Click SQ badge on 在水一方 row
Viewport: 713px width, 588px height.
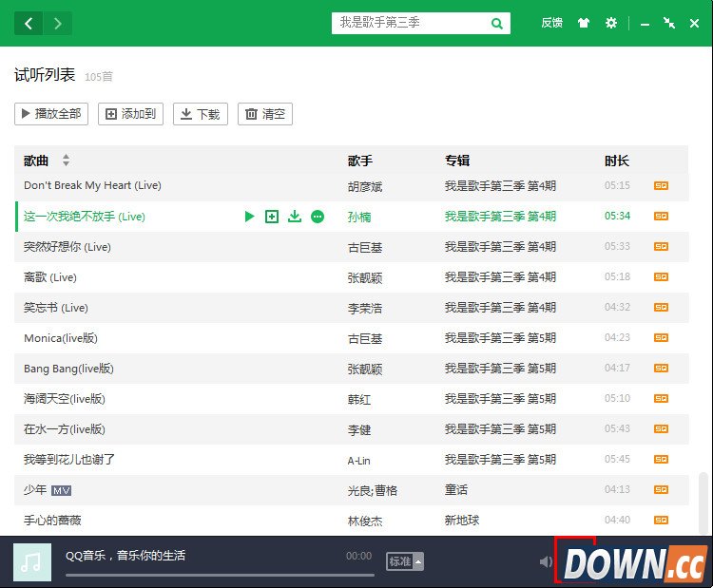(x=661, y=429)
